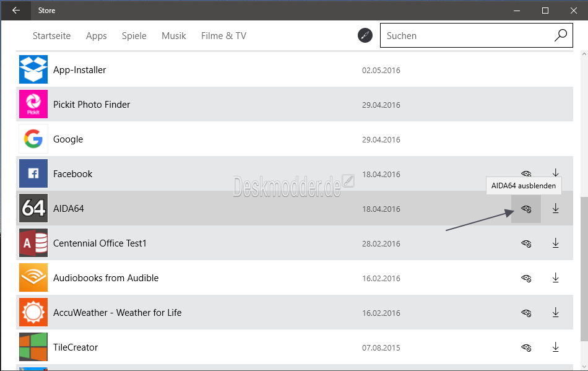Hide TileCreator using the eye icon

[526, 347]
